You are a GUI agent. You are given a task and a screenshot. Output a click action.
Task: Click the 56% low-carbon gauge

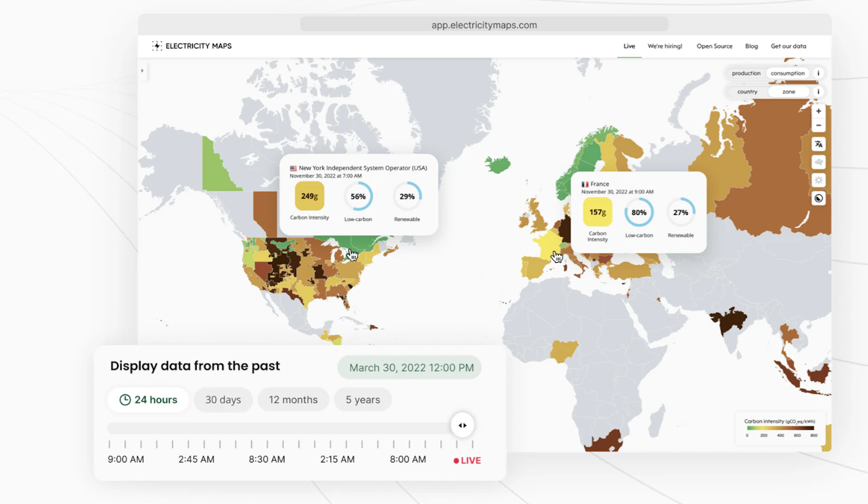(x=358, y=197)
